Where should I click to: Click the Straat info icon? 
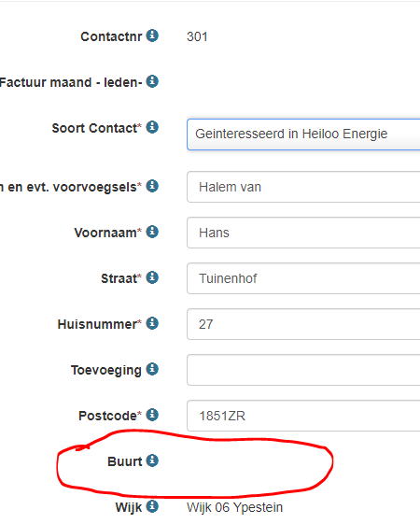click(152, 277)
